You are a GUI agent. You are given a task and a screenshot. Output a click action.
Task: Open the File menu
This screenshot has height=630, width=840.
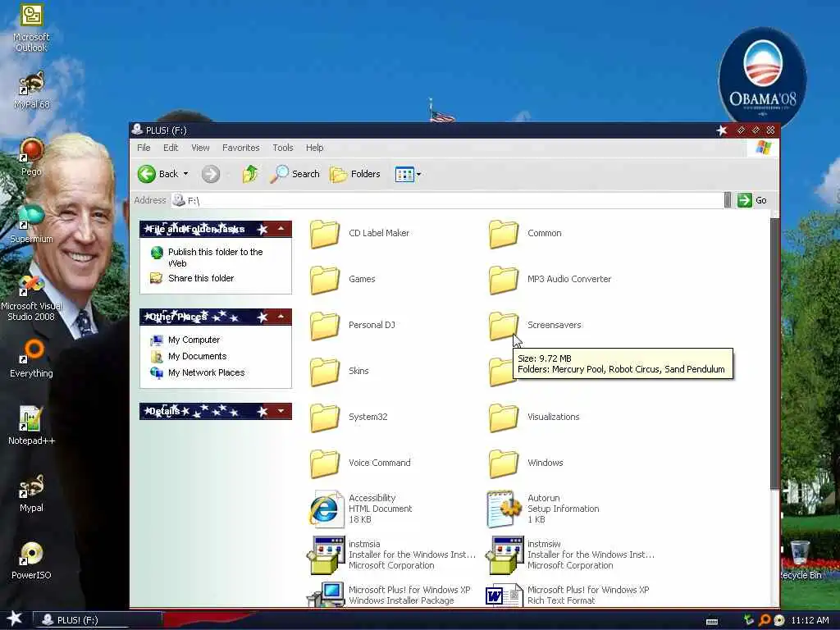point(144,148)
